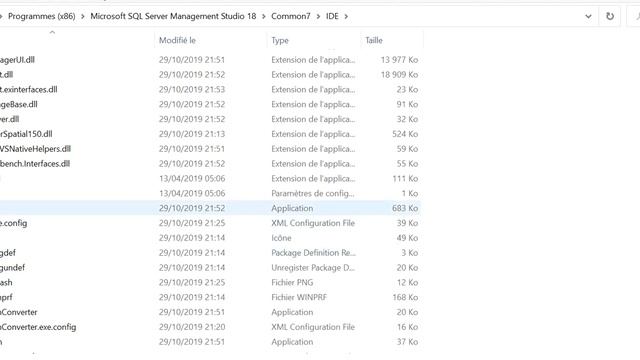Select the file ending gundef
The image size is (640, 360).
point(12,267)
